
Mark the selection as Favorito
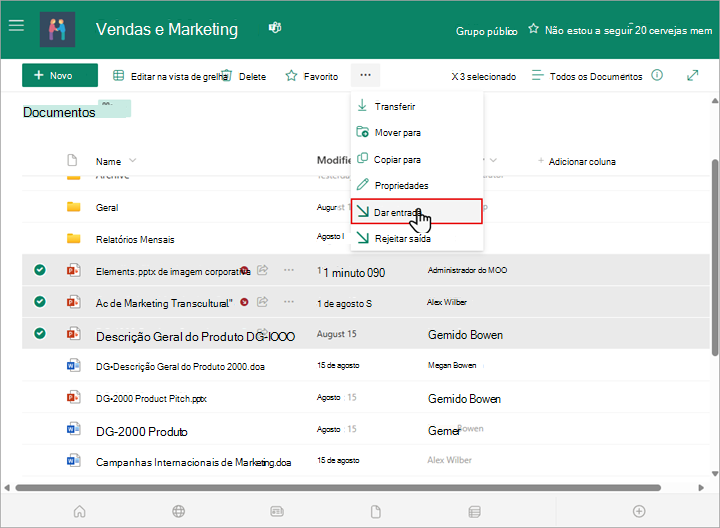click(x=312, y=76)
